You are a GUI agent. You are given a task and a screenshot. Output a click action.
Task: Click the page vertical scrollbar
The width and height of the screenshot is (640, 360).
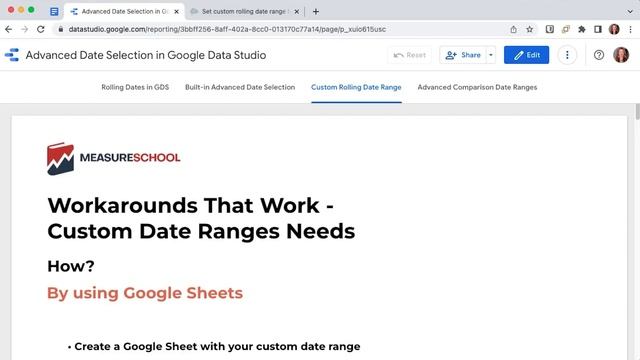coord(637,112)
